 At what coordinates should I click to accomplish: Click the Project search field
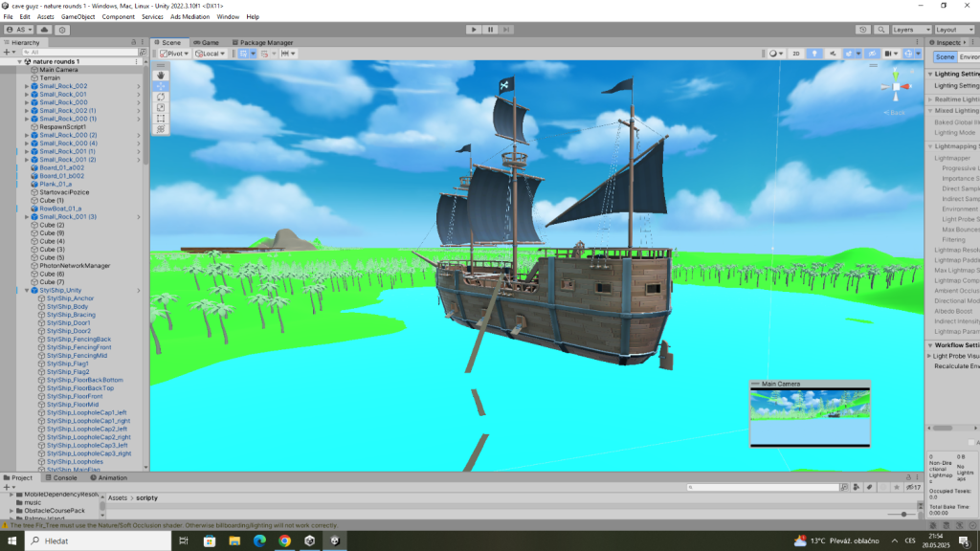[763, 487]
